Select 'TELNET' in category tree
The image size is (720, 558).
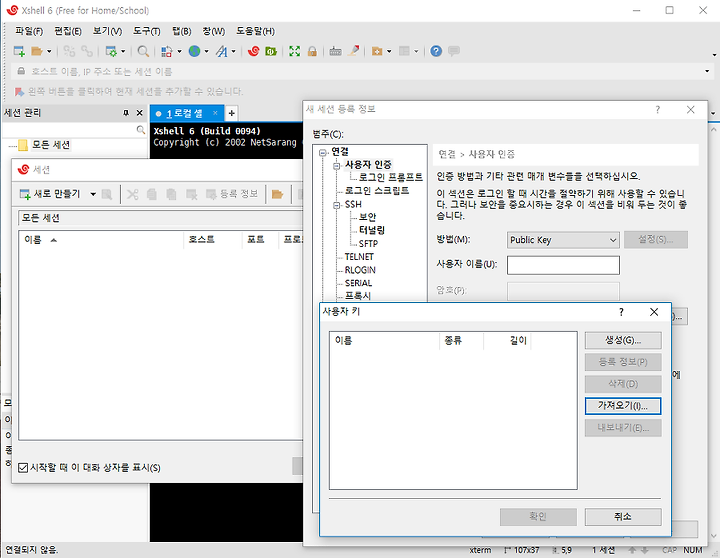[x=359, y=257]
